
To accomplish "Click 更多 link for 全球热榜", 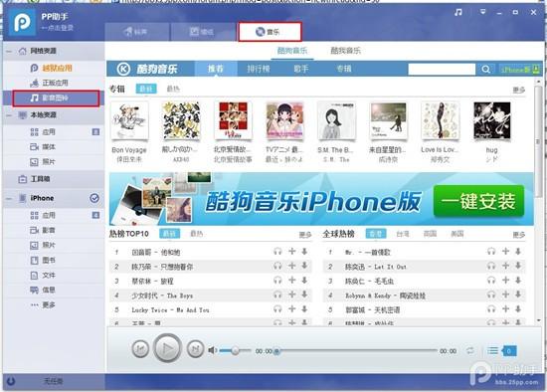I will (x=519, y=235).
